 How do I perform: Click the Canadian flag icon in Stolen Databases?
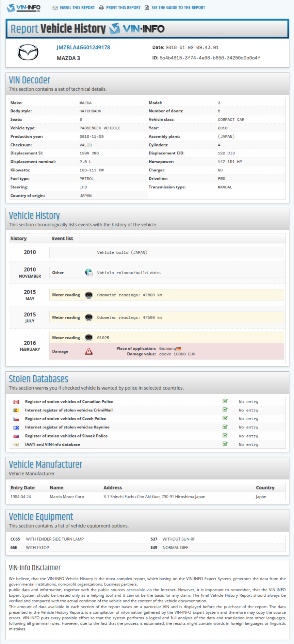click(16, 402)
